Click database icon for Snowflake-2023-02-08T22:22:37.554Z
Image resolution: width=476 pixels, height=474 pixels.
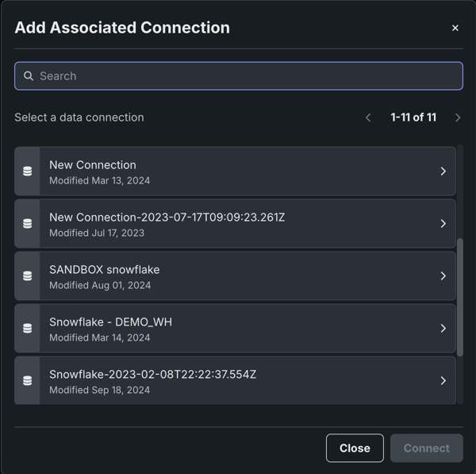click(27, 380)
